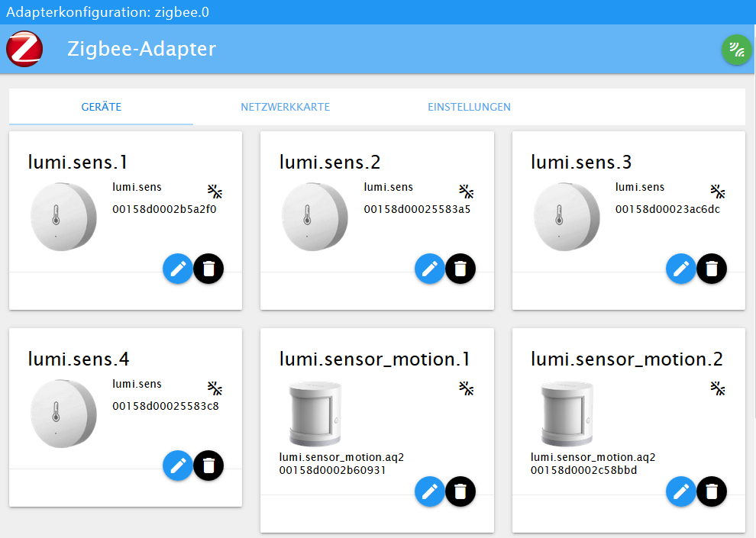This screenshot has width=756, height=538.
Task: Click link status icon on lumi.sens.1 card
Action: coord(215,192)
